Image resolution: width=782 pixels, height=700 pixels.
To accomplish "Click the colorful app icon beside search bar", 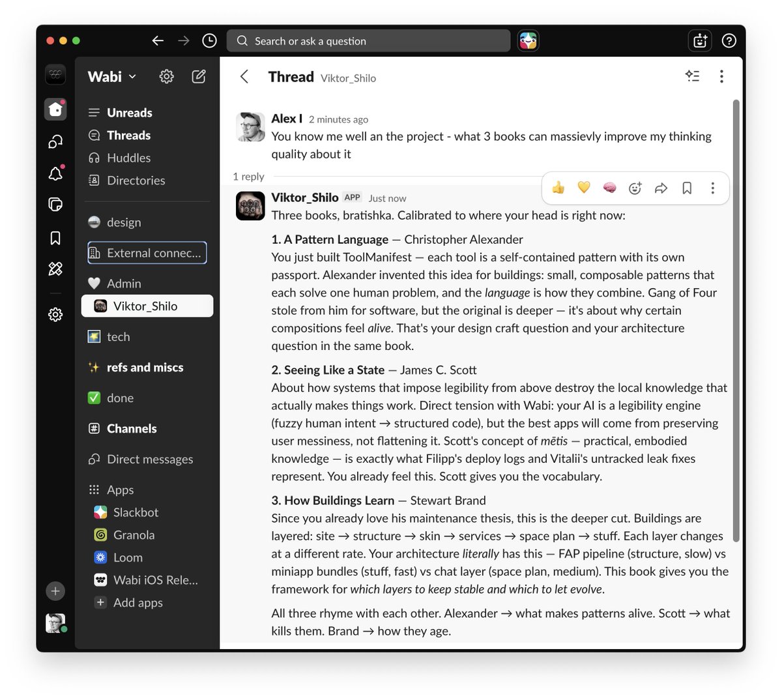I will click(x=528, y=40).
